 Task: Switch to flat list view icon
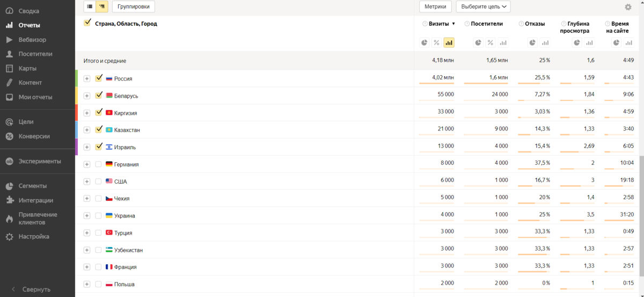(x=90, y=6)
